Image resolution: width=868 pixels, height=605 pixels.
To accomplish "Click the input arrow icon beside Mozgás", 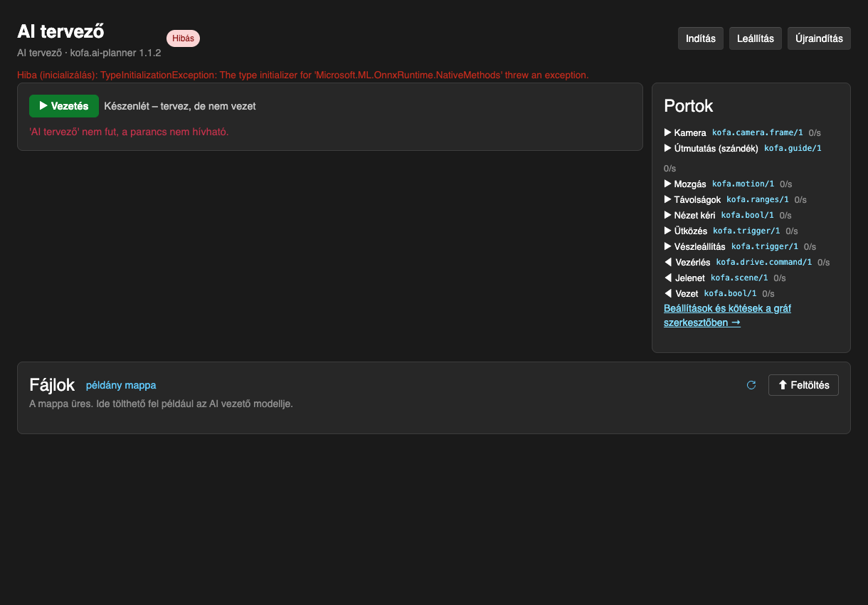I will tap(667, 184).
